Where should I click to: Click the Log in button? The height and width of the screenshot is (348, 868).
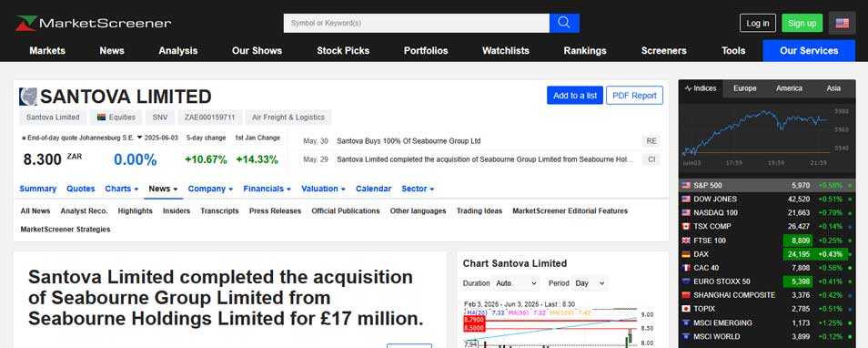point(757,23)
